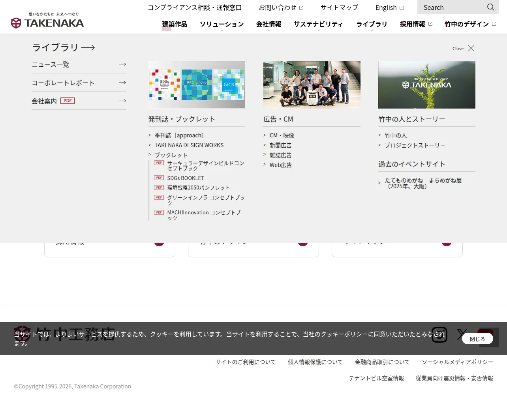
Task: Open the プロジェクトストーリー link
Action: pos(415,145)
